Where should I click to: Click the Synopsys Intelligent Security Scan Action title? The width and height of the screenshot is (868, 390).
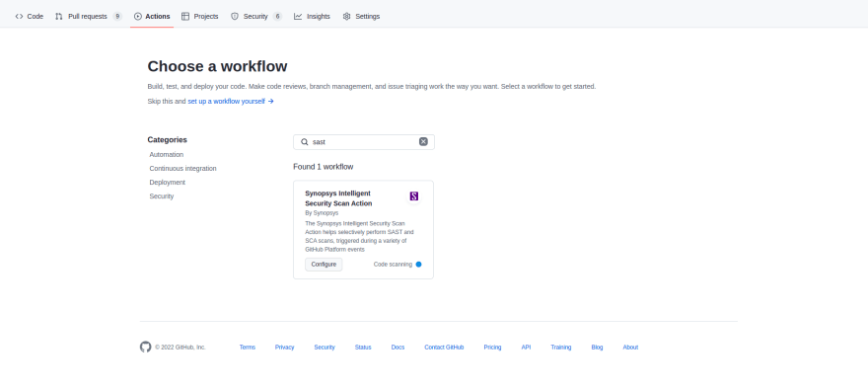click(338, 198)
